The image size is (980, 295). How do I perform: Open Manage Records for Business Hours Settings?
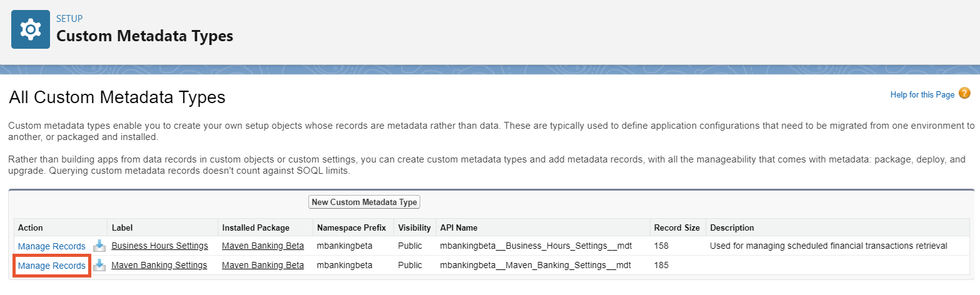coord(51,246)
